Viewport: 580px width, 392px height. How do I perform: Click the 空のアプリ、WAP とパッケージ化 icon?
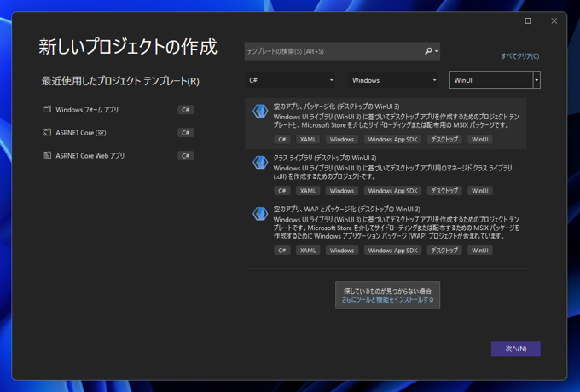tap(260, 214)
